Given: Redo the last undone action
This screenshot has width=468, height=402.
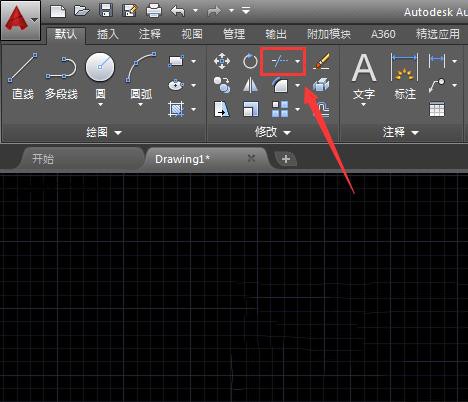Looking at the screenshot, I should point(214,11).
